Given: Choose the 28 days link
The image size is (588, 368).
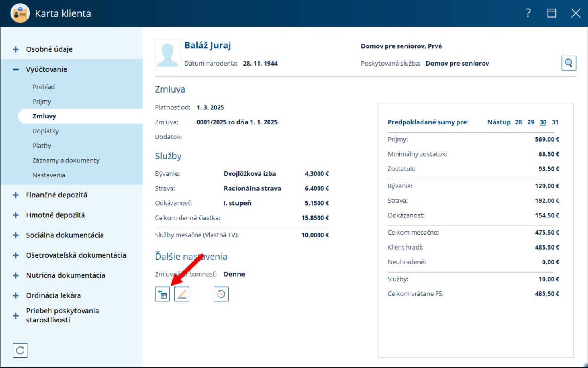Looking at the screenshot, I should pos(519,122).
